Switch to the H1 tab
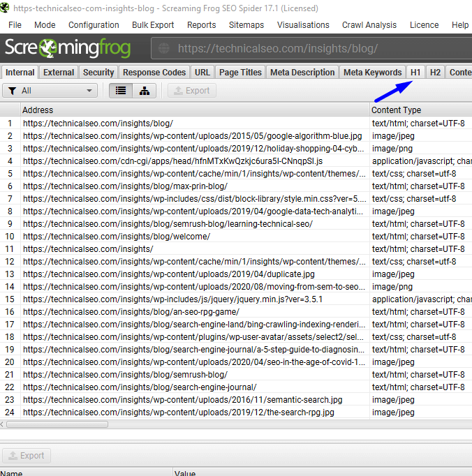Image resolution: width=472 pixels, height=476 pixels. (415, 72)
